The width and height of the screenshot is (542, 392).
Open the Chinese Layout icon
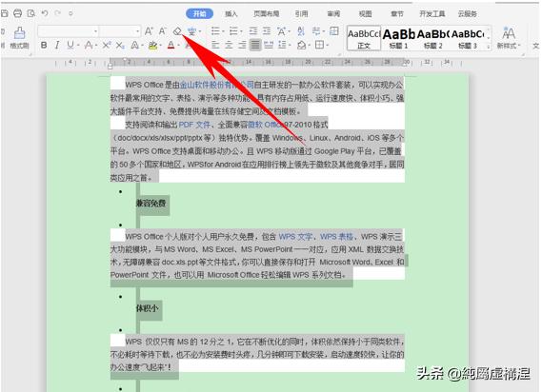point(281,31)
